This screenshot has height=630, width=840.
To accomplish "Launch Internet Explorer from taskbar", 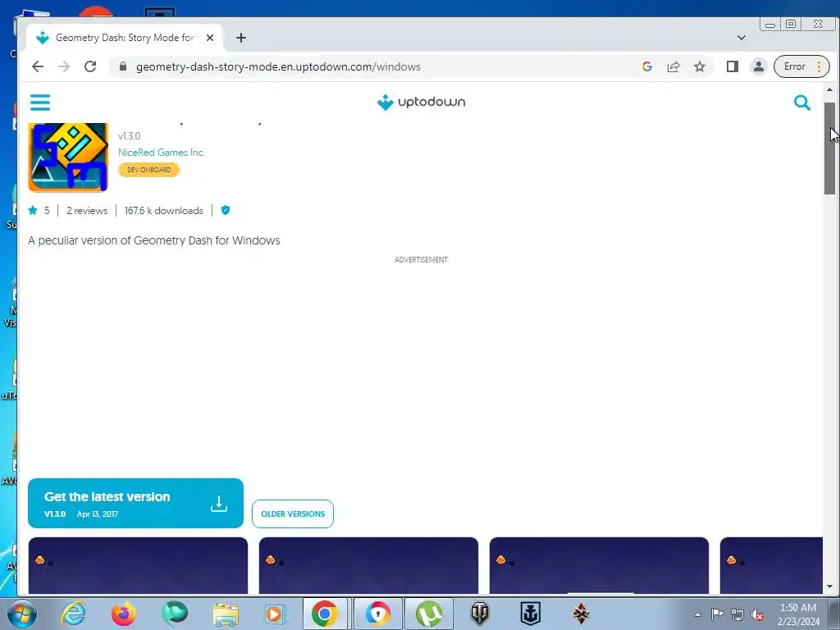I will [73, 614].
